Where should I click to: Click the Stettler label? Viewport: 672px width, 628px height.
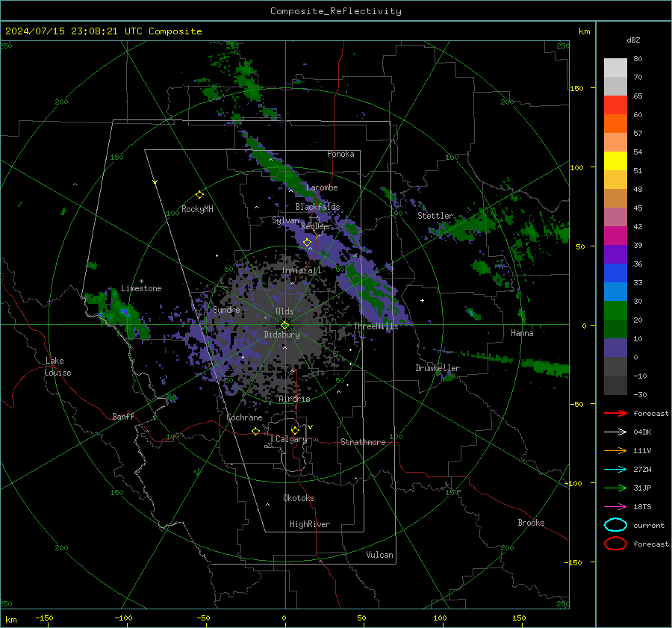click(x=435, y=216)
